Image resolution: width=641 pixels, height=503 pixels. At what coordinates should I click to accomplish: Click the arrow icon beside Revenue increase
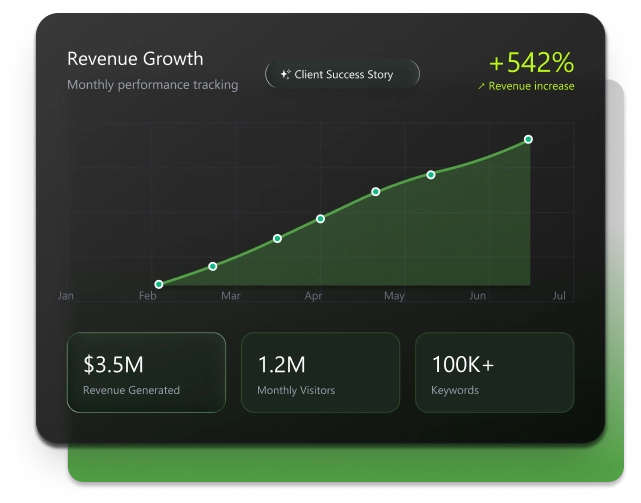tap(482, 86)
